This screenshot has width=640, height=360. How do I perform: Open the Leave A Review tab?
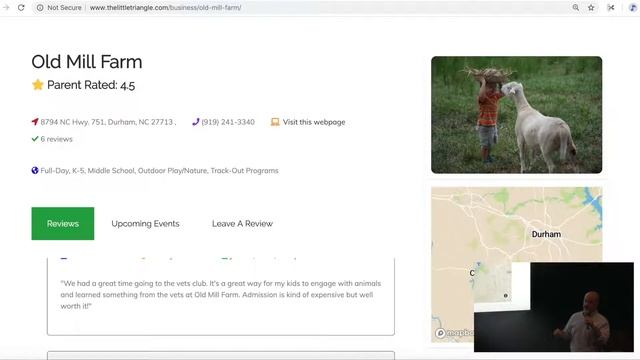click(242, 223)
